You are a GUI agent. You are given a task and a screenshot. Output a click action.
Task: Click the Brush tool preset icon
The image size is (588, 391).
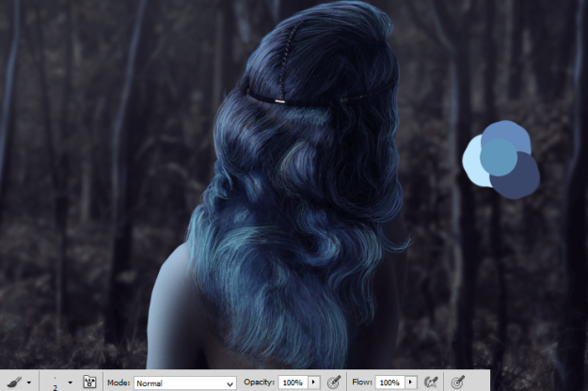[14, 383]
